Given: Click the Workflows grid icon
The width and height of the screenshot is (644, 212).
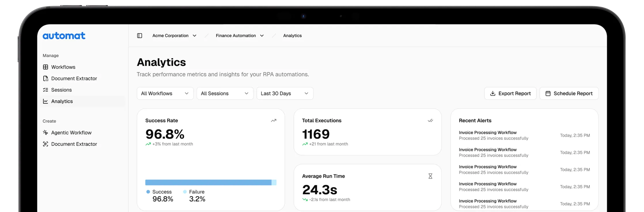Looking at the screenshot, I should (x=46, y=67).
